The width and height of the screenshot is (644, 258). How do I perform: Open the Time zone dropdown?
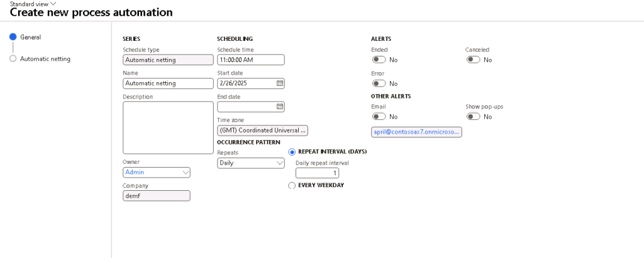262,131
